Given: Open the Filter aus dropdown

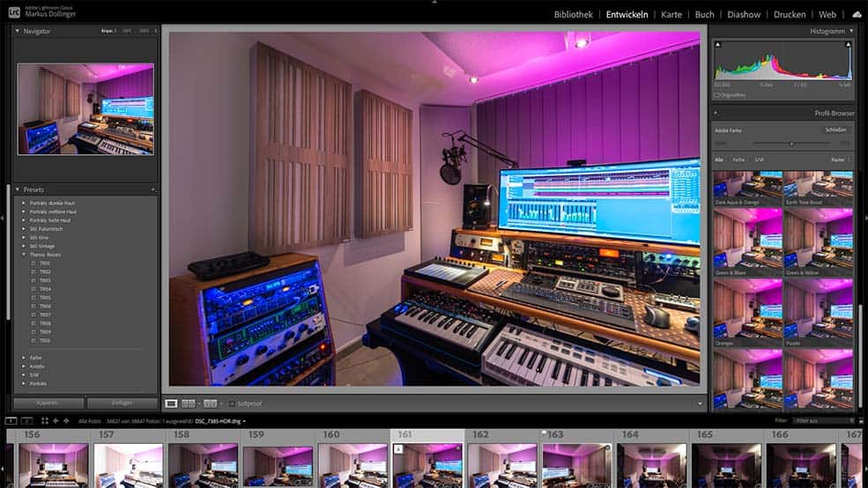Looking at the screenshot, I should point(821,421).
